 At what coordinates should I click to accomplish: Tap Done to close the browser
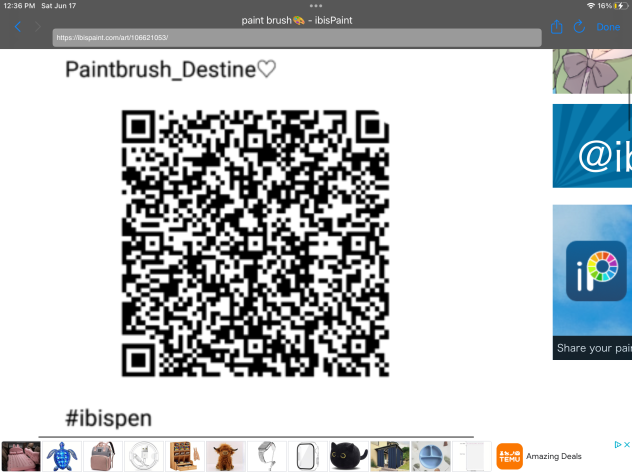(x=608, y=27)
